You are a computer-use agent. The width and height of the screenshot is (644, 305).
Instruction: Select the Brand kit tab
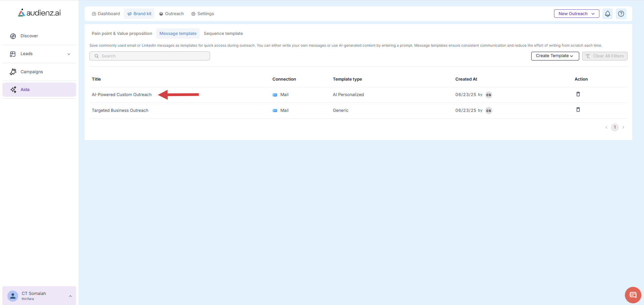[139, 14]
